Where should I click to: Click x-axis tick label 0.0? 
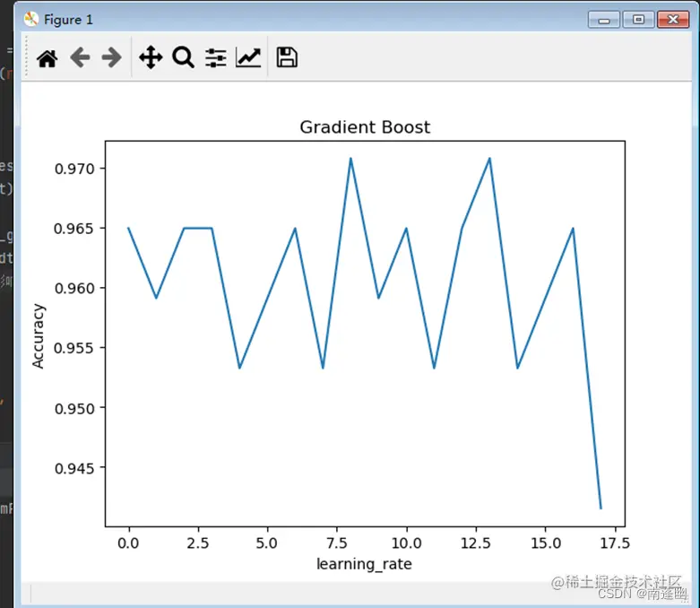coord(128,543)
